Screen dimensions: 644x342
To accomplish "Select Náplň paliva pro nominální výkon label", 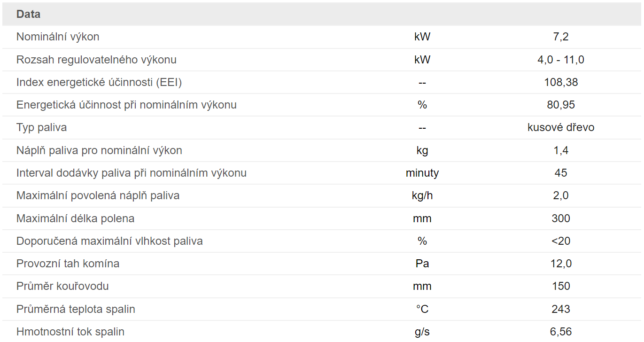I will click(x=99, y=150).
